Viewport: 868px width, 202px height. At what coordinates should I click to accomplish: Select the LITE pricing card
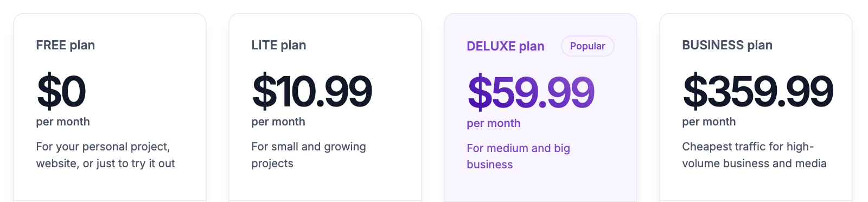325,108
